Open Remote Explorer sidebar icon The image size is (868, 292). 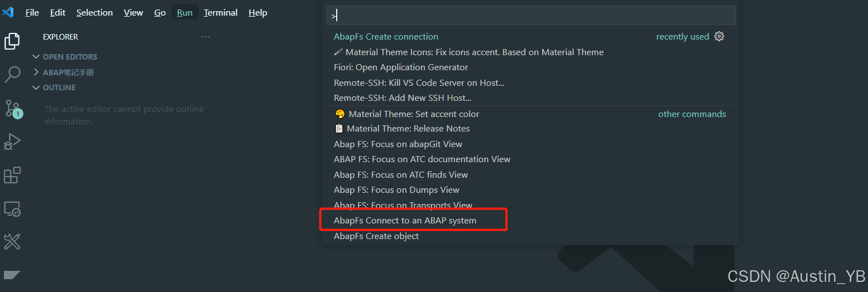tap(12, 209)
